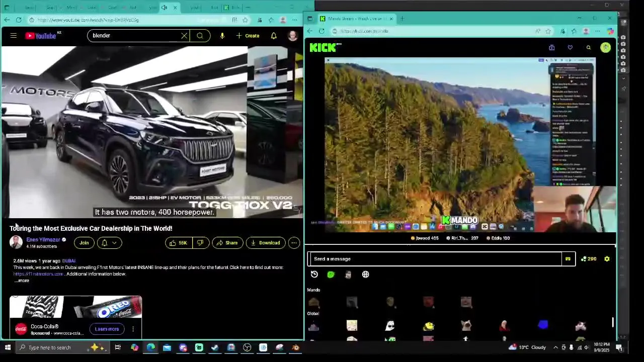
Task: Expand description with ...more
Action: [22, 281]
